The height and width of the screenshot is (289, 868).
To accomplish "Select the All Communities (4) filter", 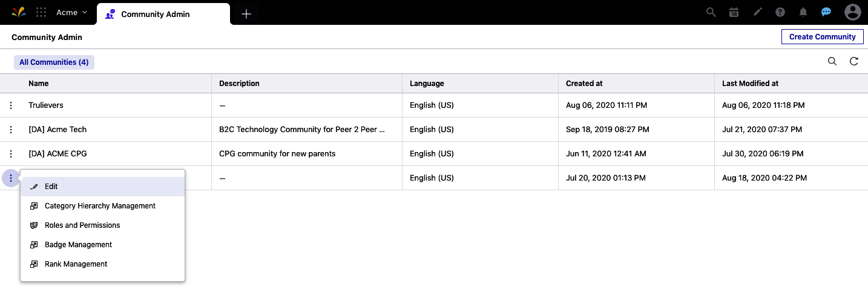I will tap(54, 62).
